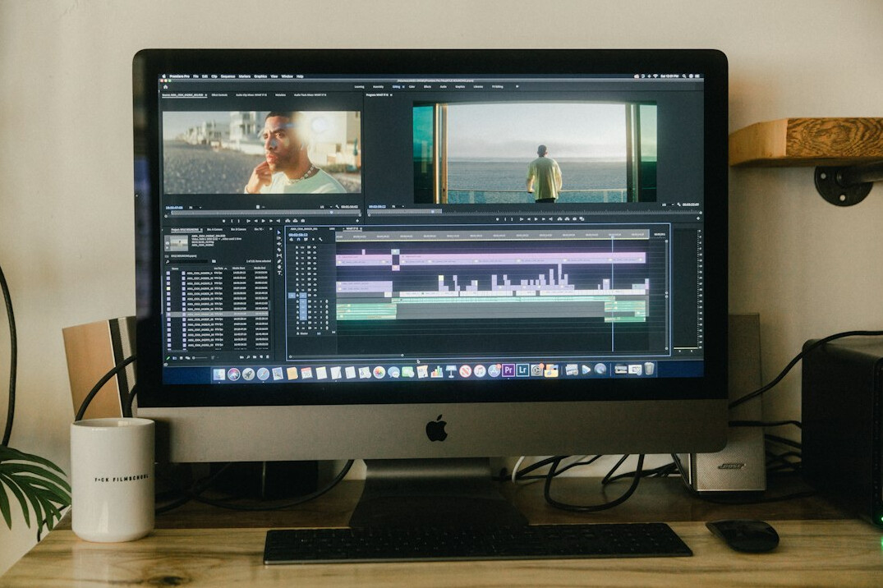
Task: Toggle lock on topmost video track
Action: tap(297, 247)
